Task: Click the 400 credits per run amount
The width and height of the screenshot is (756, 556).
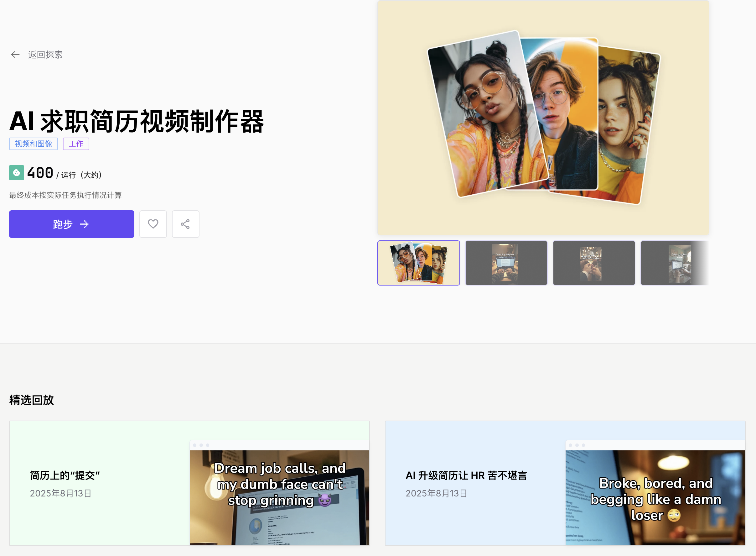Action: [x=40, y=173]
